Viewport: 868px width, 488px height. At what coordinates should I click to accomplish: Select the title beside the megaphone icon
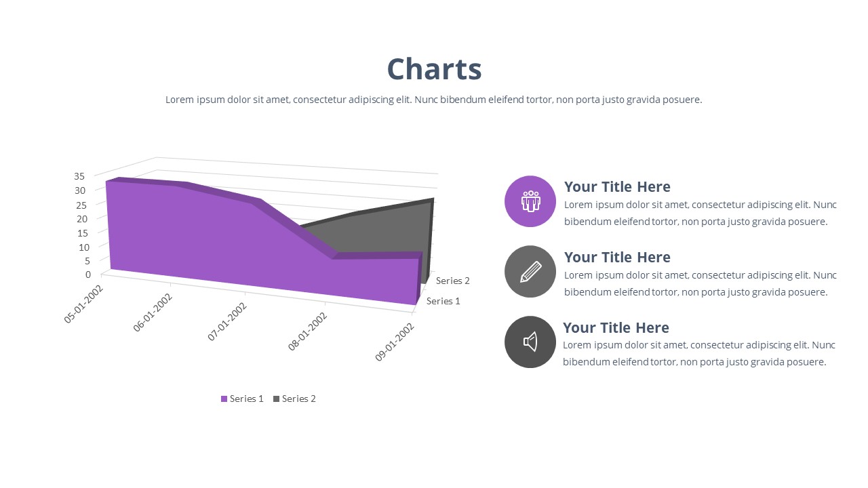pos(616,327)
